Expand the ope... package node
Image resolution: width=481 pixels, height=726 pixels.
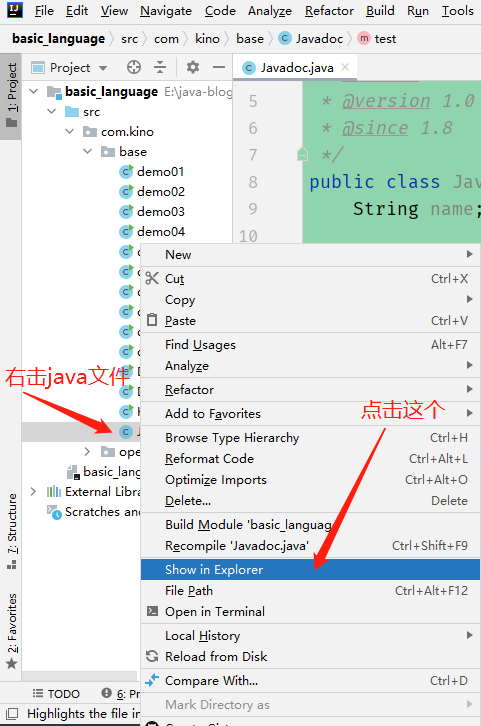point(87,451)
